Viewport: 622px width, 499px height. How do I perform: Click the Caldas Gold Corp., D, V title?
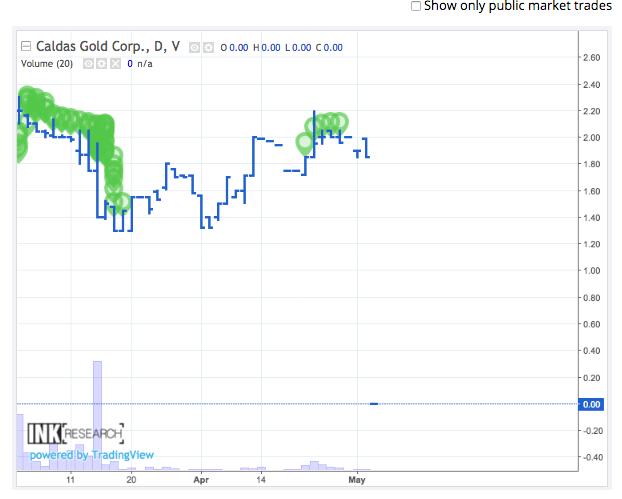[108, 46]
